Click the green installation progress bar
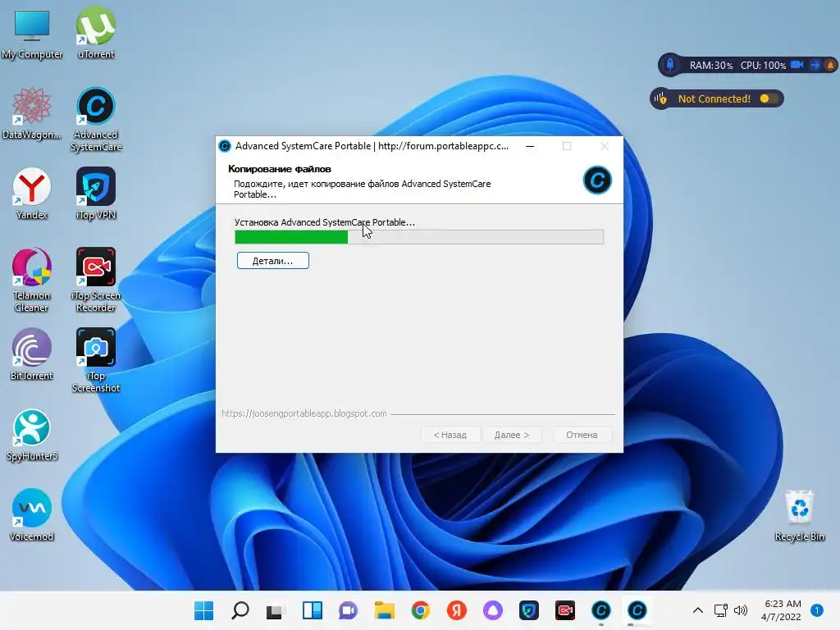The height and width of the screenshot is (630, 840). [x=419, y=237]
